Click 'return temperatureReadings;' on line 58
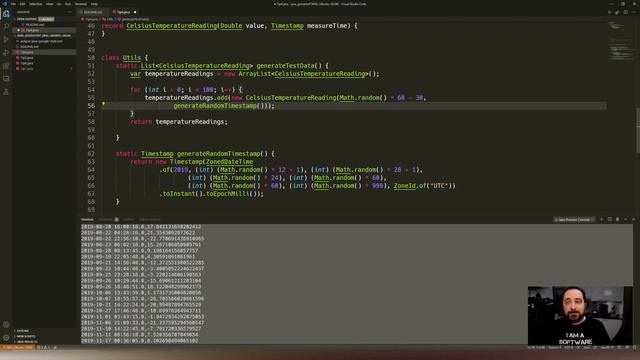This screenshot has width=640, height=360. click(x=179, y=122)
